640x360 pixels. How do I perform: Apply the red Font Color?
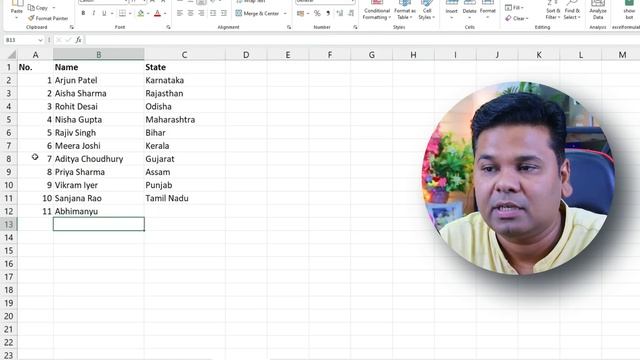coord(158,13)
